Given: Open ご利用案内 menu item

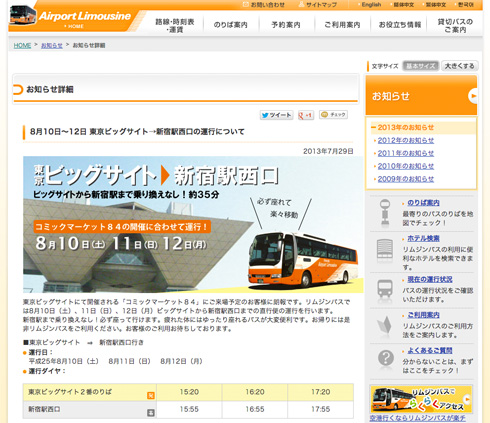Looking at the screenshot, I should pos(342,25).
